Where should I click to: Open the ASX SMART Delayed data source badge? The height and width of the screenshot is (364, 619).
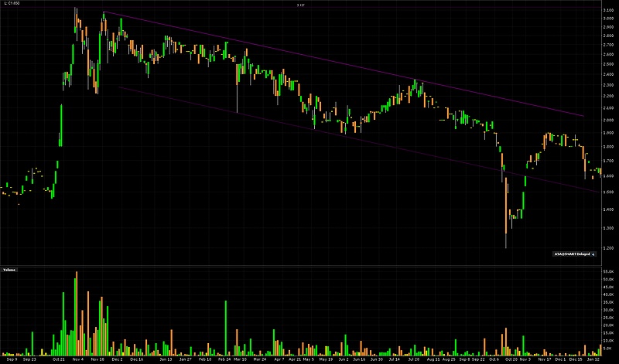point(574,254)
